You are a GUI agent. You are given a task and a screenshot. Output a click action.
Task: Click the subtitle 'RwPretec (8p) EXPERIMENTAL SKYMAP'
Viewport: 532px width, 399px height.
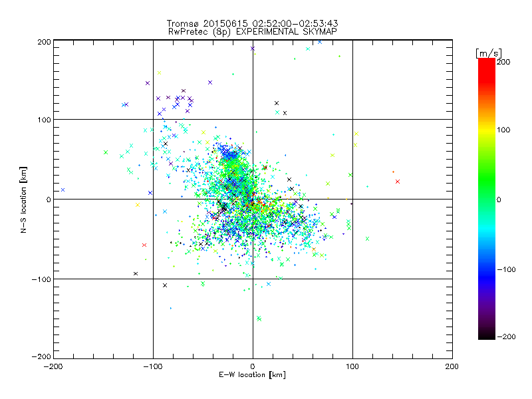coord(253,32)
